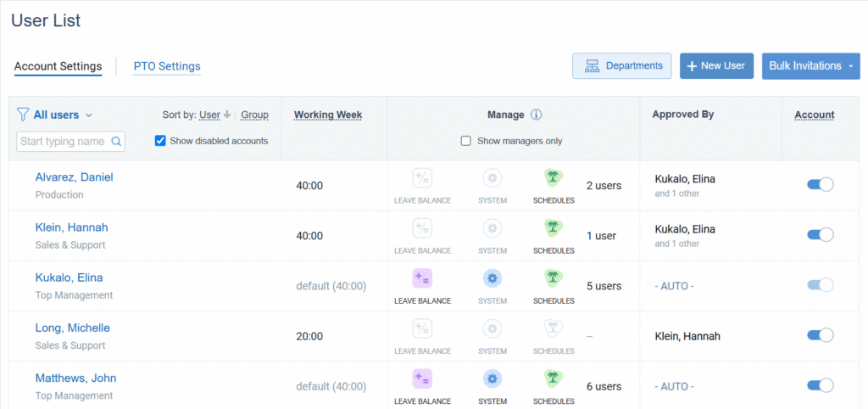Sort the list by User
Image resolution: width=868 pixels, height=409 pixels.
tap(210, 115)
